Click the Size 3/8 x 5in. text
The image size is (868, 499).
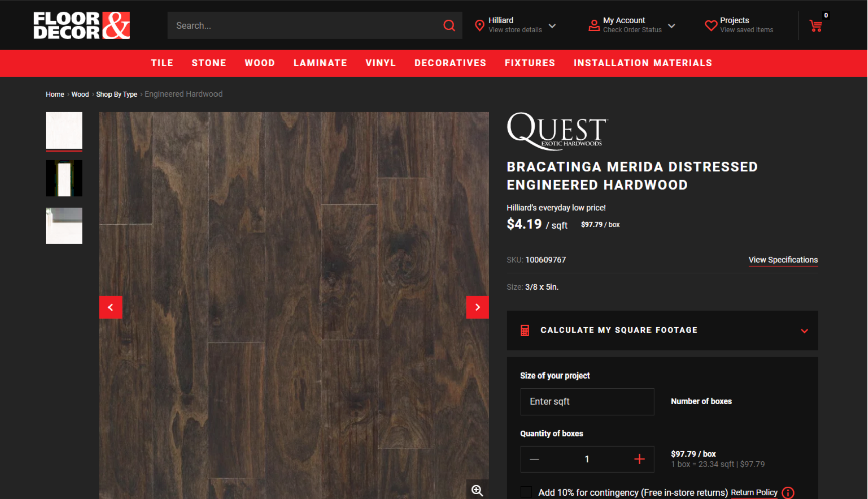click(532, 287)
